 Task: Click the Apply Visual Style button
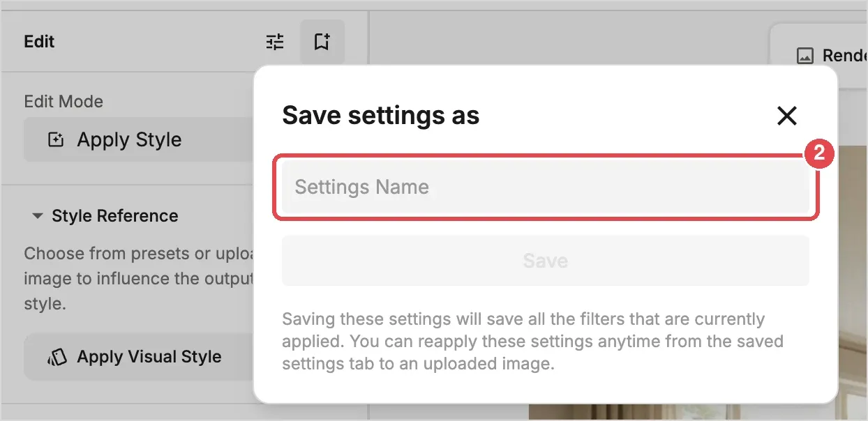point(140,357)
